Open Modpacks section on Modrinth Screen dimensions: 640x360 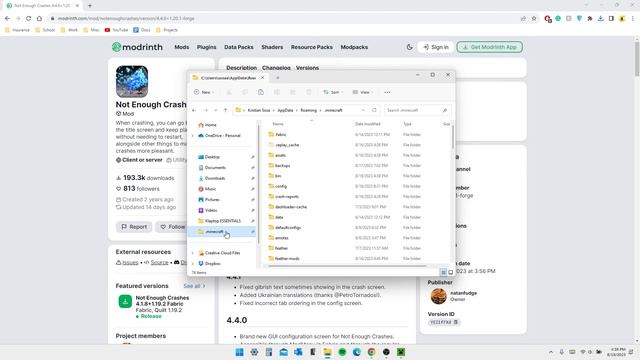click(354, 47)
